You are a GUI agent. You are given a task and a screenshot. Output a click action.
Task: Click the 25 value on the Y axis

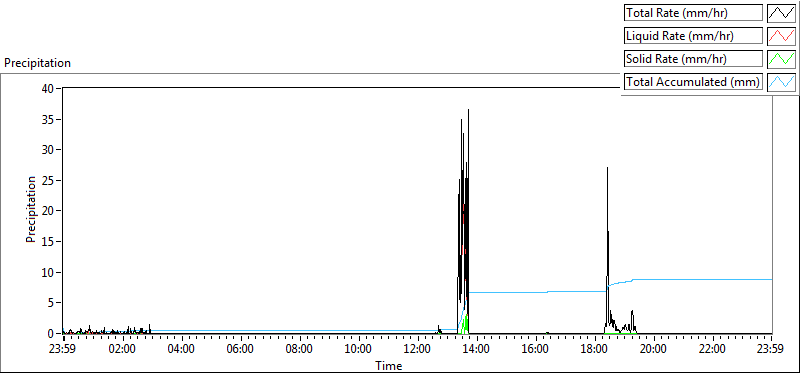coord(48,180)
